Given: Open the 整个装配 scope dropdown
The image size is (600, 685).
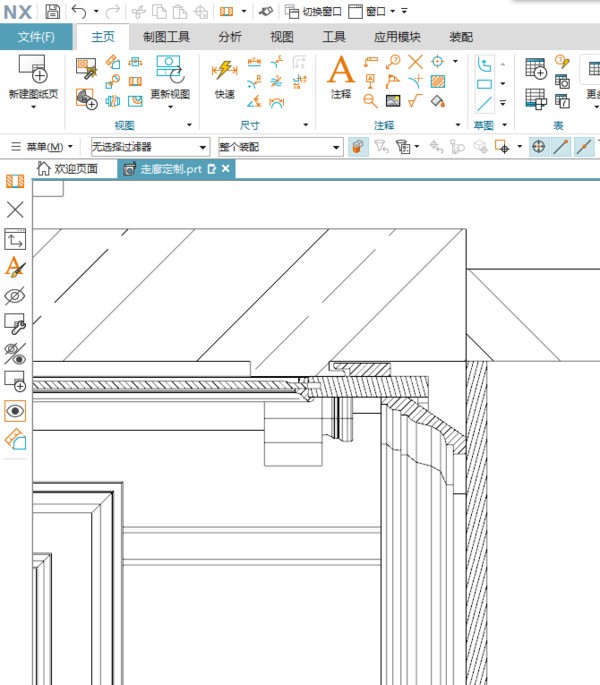Looking at the screenshot, I should [280, 147].
